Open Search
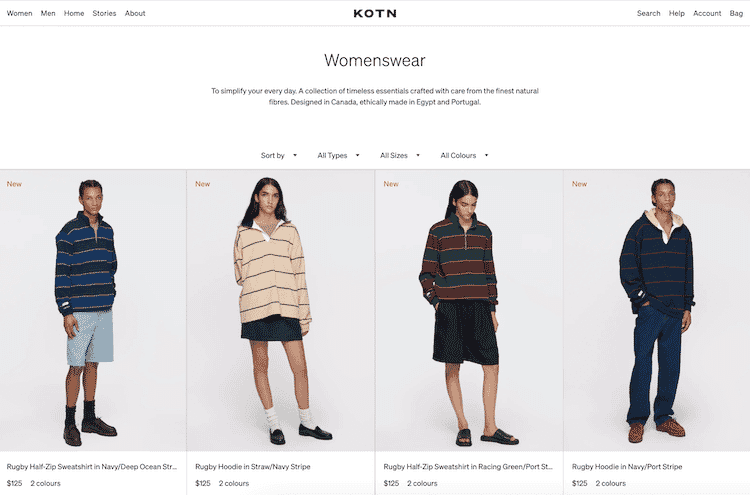The image size is (750, 495). click(x=649, y=13)
